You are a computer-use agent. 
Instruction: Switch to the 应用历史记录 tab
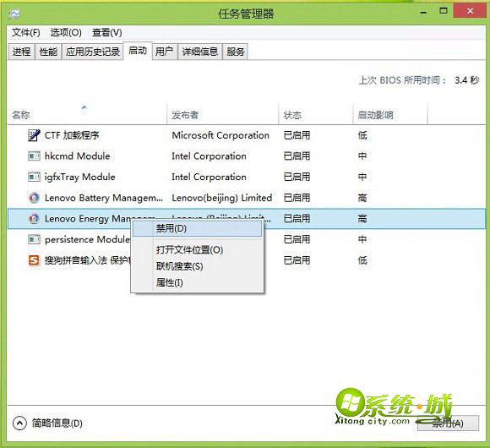tap(93, 52)
